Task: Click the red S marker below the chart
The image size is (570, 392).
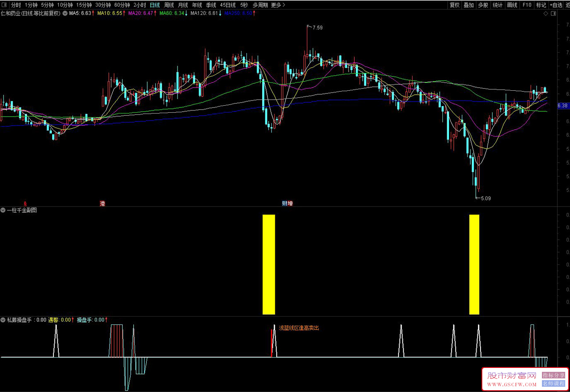Action: tap(25, 203)
